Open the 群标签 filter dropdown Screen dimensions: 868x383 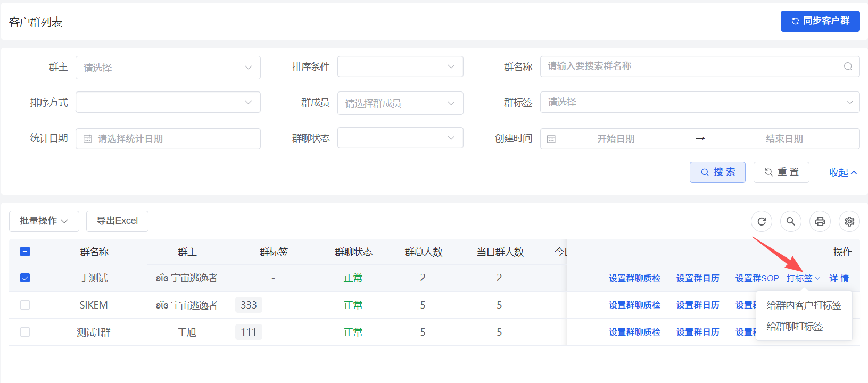coord(700,102)
